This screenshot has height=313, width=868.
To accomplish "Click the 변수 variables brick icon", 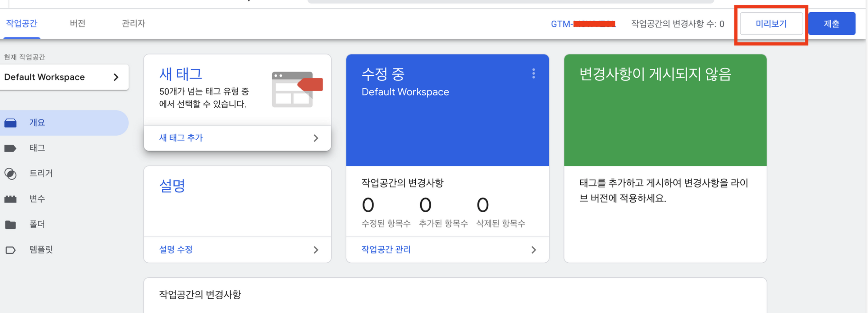I will point(10,199).
